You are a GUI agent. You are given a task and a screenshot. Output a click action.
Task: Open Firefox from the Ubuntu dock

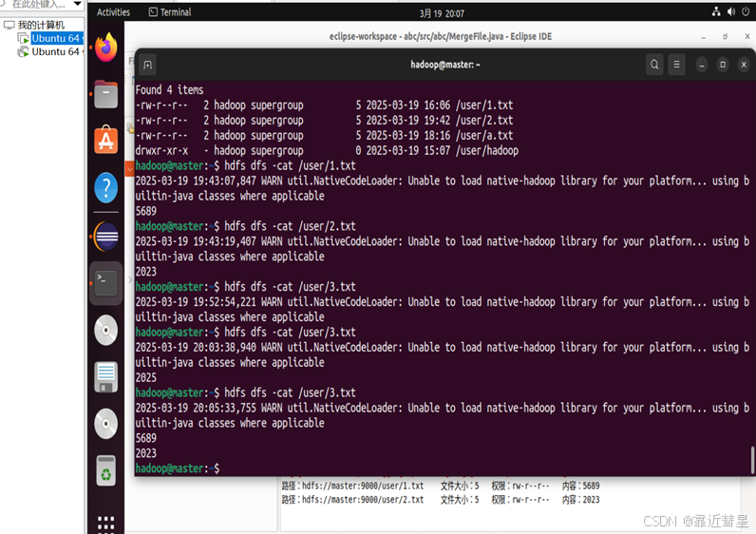106,48
